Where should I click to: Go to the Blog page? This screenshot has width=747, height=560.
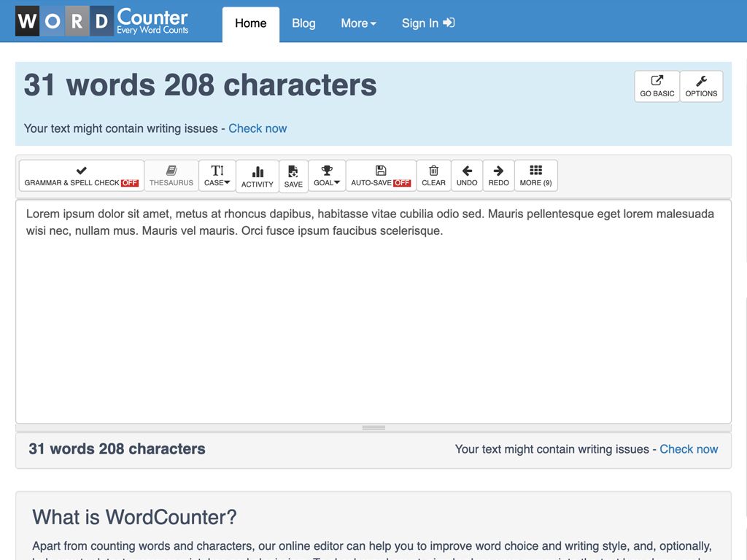(x=303, y=23)
